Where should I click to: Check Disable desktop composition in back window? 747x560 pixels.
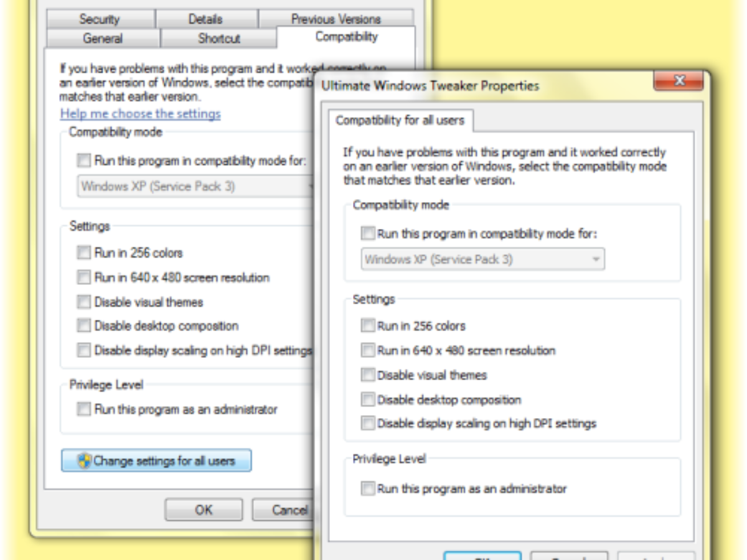(x=84, y=326)
